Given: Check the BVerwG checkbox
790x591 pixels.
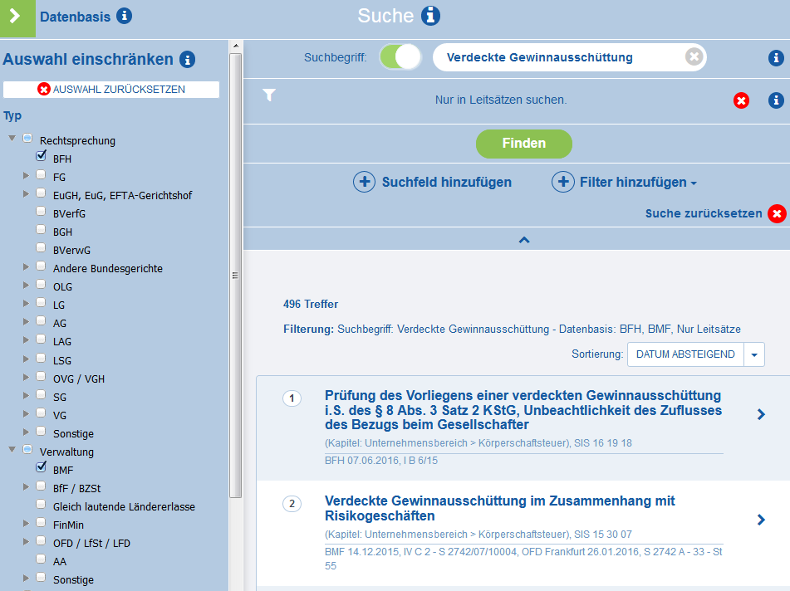Looking at the screenshot, I should (x=41, y=247).
